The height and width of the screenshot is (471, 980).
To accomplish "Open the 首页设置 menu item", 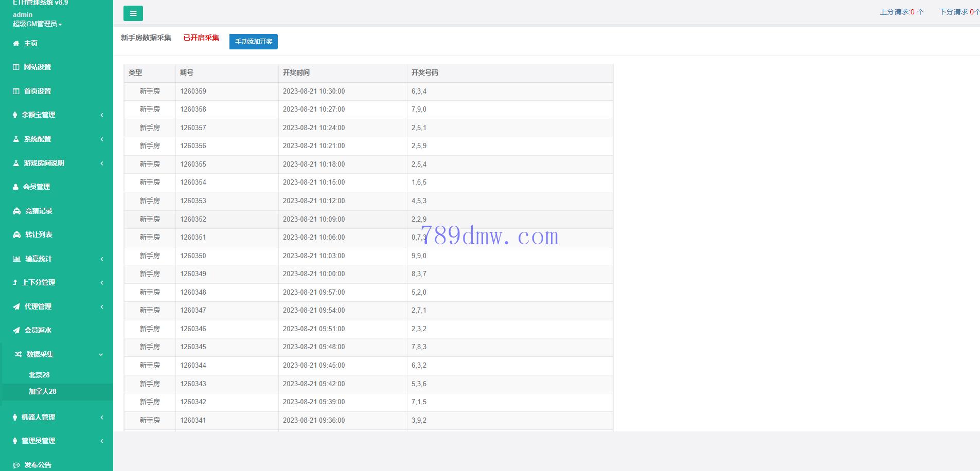I will [x=38, y=92].
